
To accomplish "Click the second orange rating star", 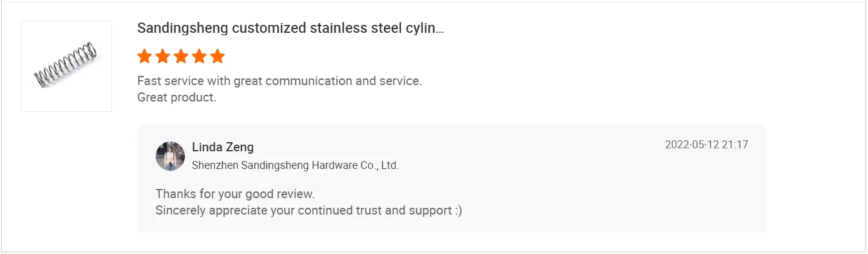I will click(162, 57).
